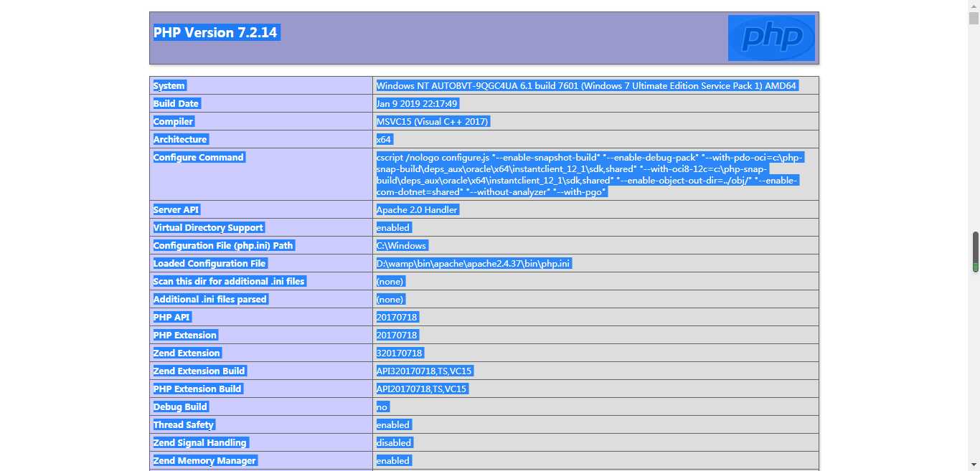Click 'Zend Signal Handling' label
Image resolution: width=980 pixels, height=471 pixels.
tap(200, 442)
